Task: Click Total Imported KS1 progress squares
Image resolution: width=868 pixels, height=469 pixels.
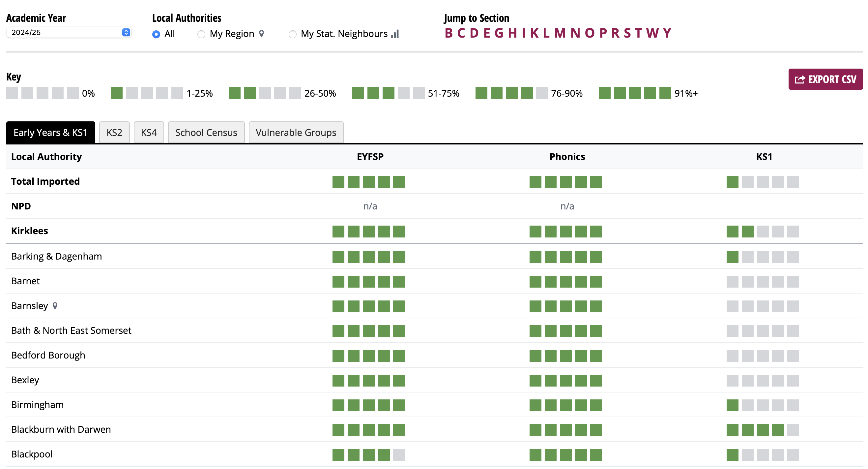Action: coord(763,182)
